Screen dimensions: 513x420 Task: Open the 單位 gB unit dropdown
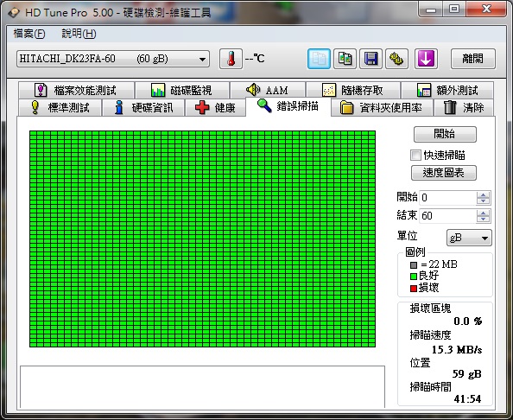469,238
